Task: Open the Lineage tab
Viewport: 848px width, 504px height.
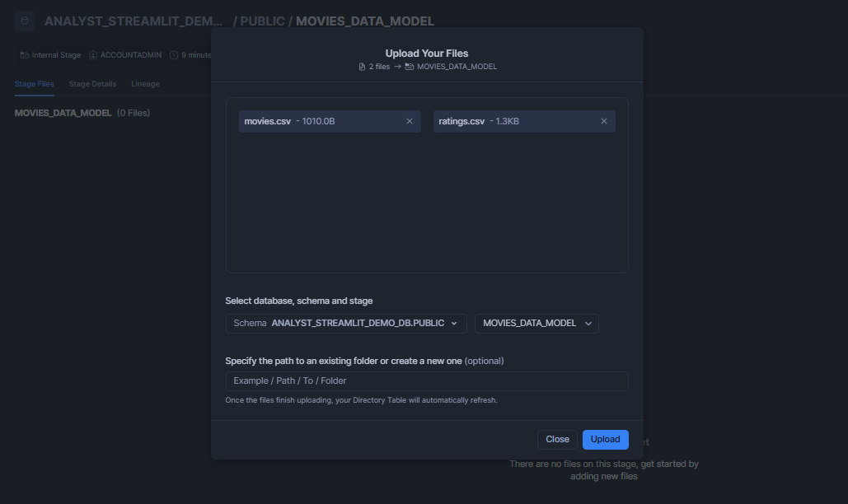Action: point(145,83)
